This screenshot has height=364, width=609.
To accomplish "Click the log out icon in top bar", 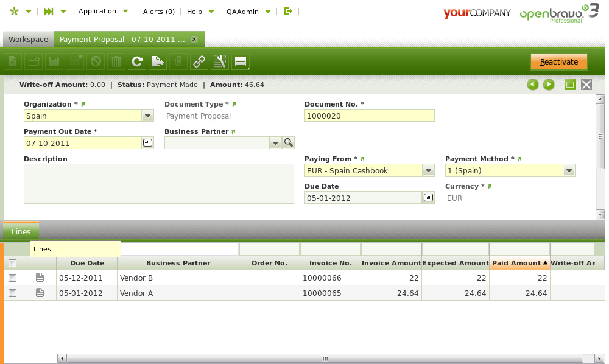I will pyautogui.click(x=288, y=11).
